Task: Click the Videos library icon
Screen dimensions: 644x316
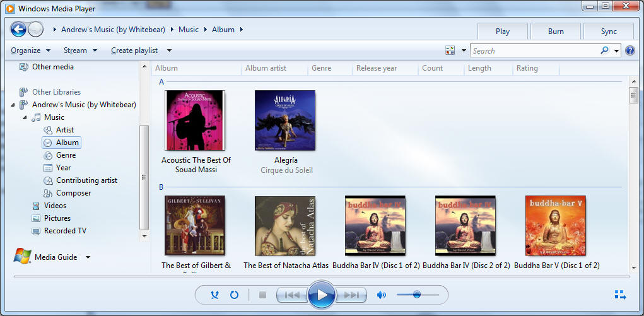Action: pyautogui.click(x=36, y=206)
